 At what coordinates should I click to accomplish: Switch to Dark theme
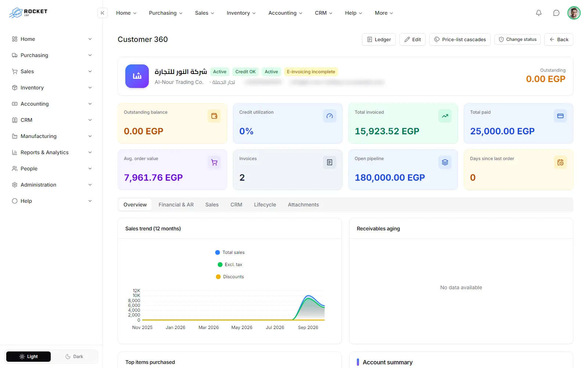point(74,357)
